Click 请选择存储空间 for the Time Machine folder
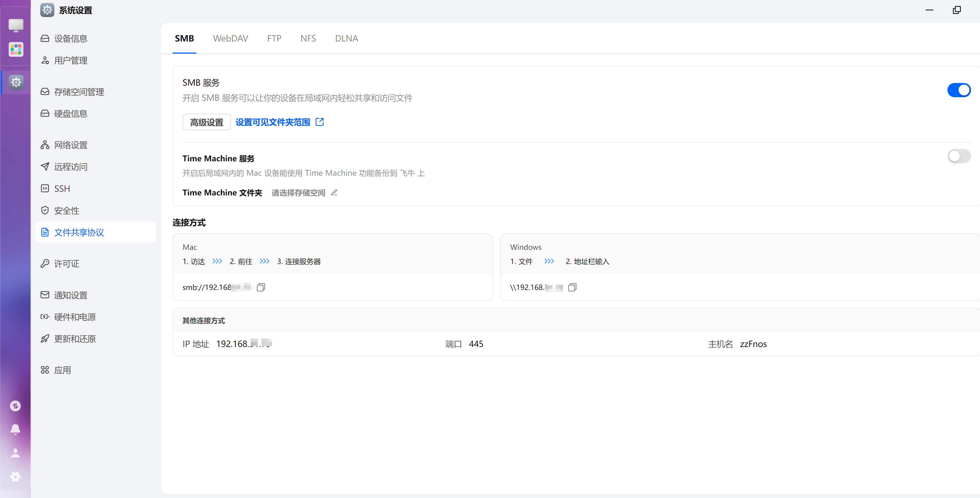980x498 pixels. coord(298,193)
